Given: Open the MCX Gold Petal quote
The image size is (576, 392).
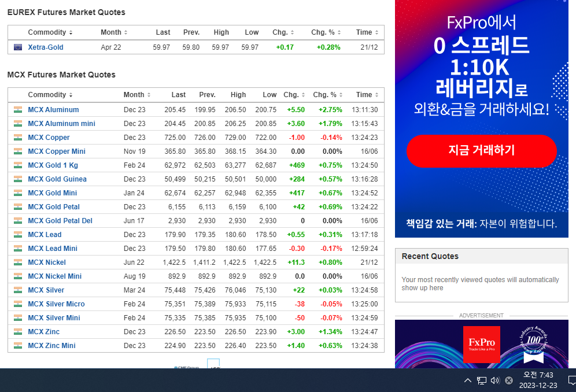Looking at the screenshot, I should [54, 207].
